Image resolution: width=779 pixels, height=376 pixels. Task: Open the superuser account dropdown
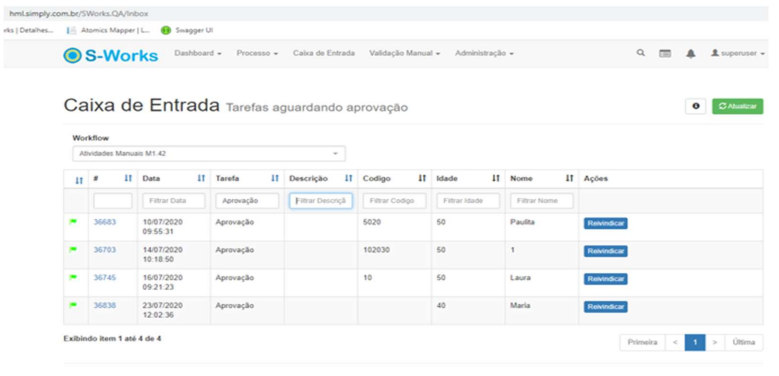click(x=738, y=53)
